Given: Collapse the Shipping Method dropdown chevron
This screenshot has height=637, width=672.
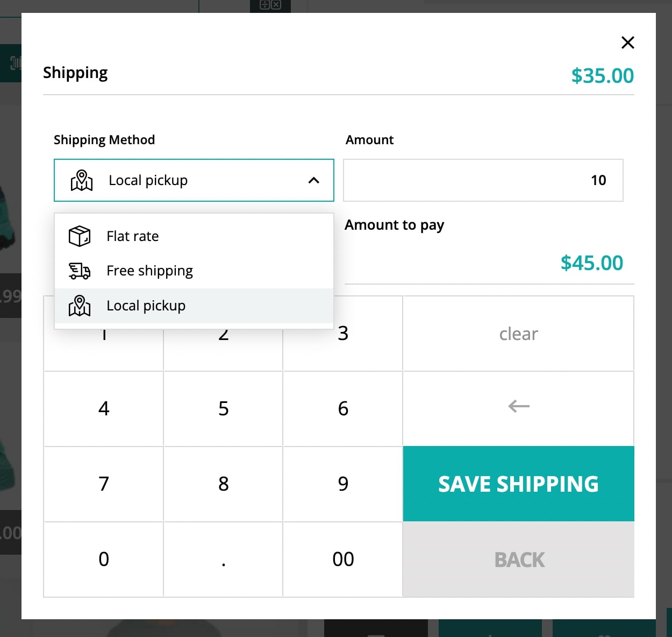Looking at the screenshot, I should click(314, 180).
